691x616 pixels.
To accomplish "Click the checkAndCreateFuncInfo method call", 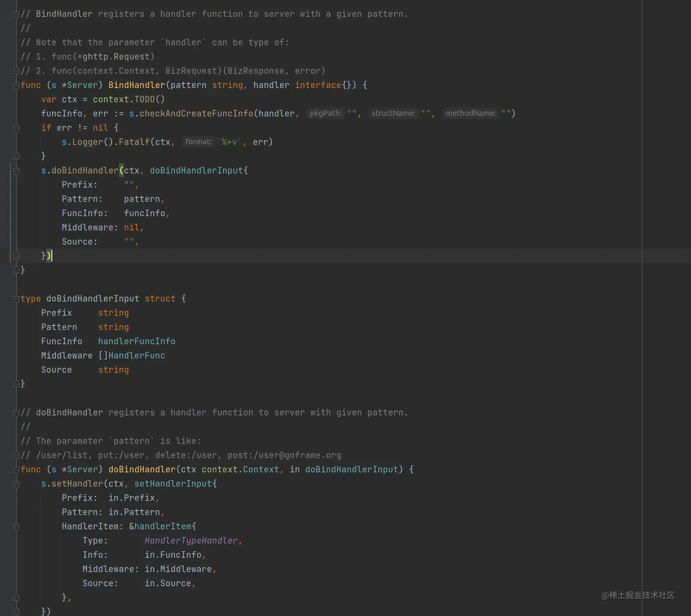I will click(x=196, y=113).
